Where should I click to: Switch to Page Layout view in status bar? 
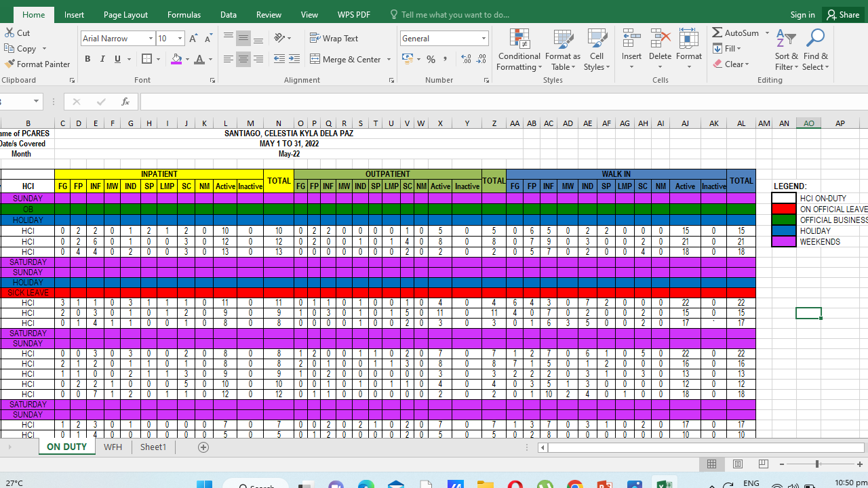(738, 464)
